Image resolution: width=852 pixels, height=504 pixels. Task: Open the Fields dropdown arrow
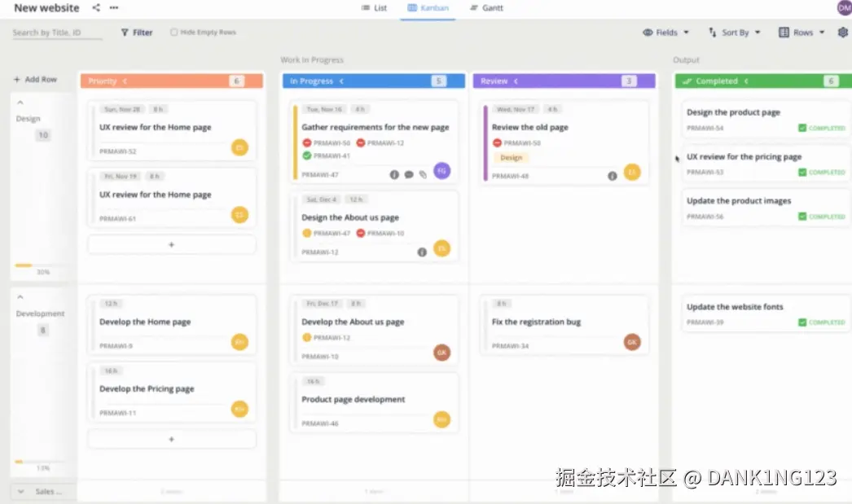click(686, 33)
